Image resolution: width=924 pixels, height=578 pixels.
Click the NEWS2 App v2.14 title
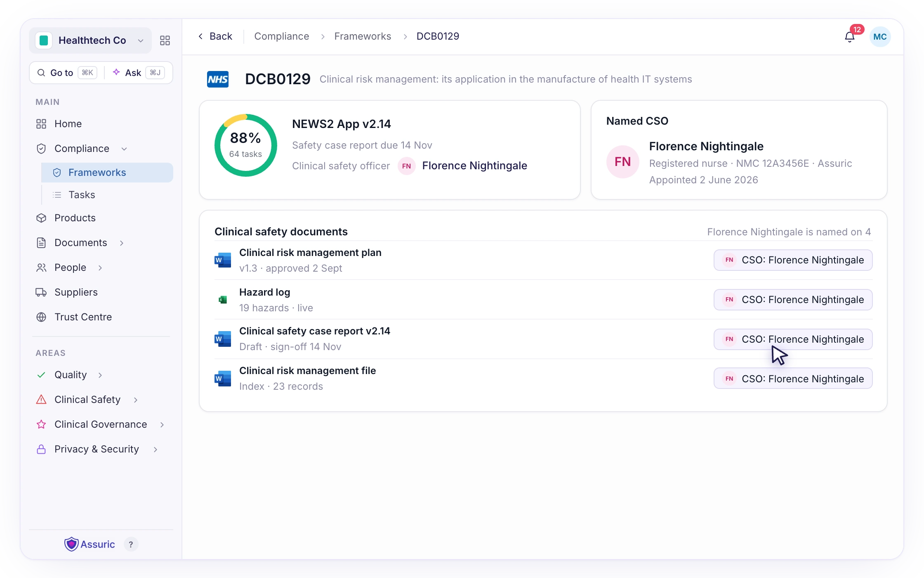point(342,124)
